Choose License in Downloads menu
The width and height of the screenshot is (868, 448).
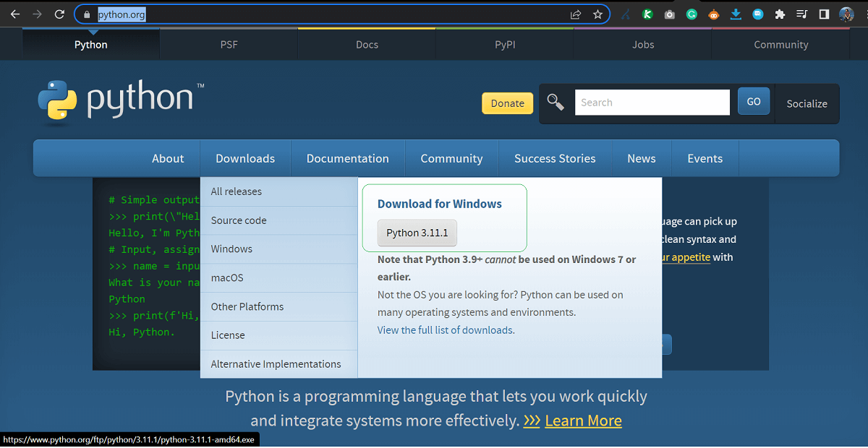tap(279, 335)
